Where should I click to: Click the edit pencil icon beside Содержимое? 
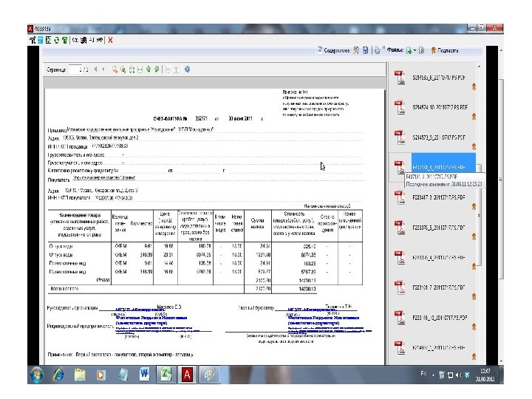click(356, 50)
